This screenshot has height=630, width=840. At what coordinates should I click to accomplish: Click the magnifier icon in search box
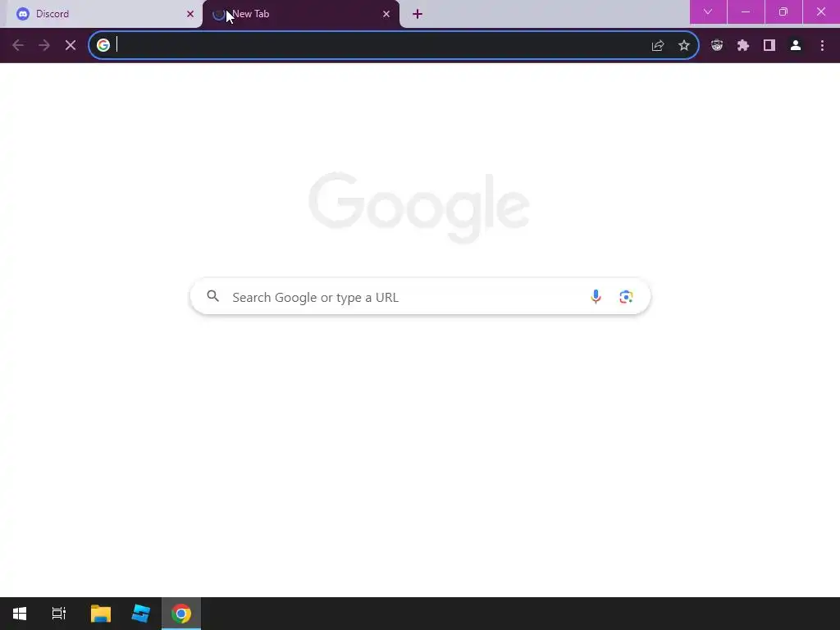[213, 296]
